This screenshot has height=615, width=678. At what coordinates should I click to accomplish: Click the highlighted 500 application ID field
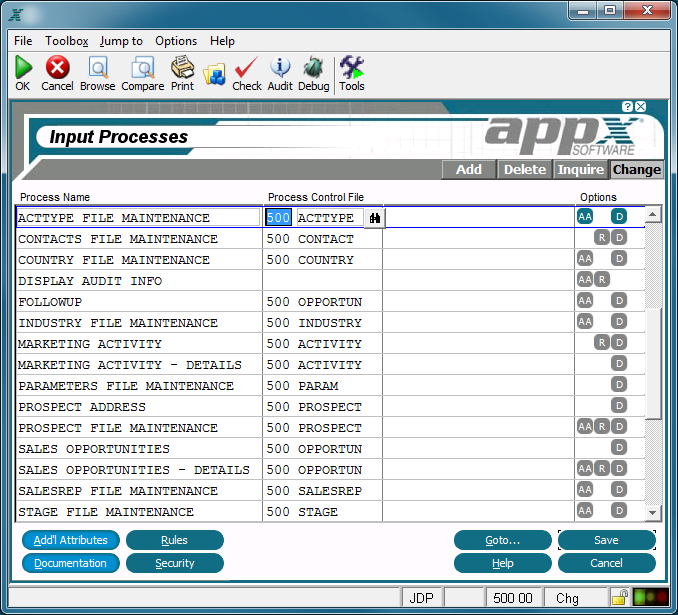coord(278,218)
